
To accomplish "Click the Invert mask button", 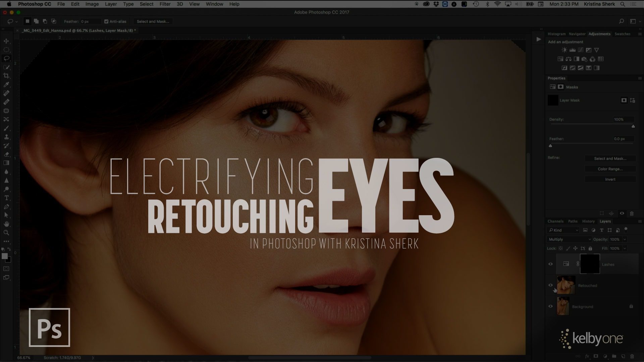I will pos(610,179).
